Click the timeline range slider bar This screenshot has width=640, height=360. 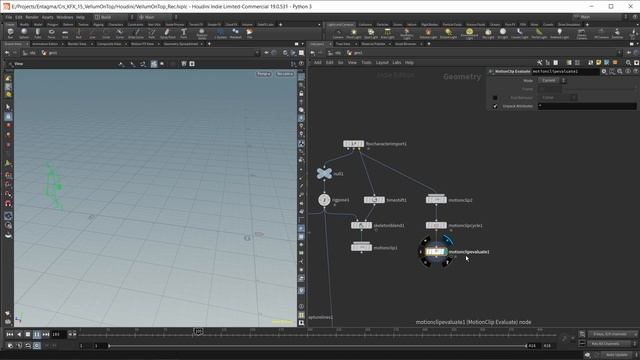(318, 346)
